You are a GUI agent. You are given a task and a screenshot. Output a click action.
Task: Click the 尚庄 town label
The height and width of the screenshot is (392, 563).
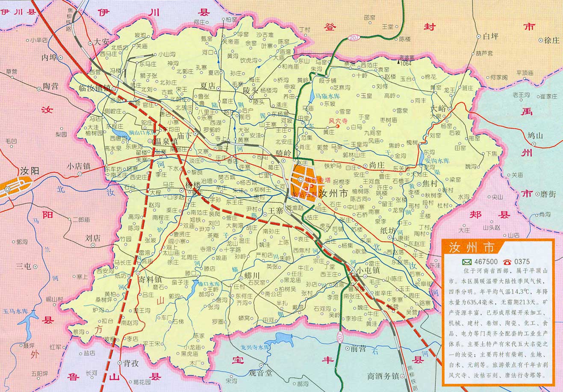(377, 165)
